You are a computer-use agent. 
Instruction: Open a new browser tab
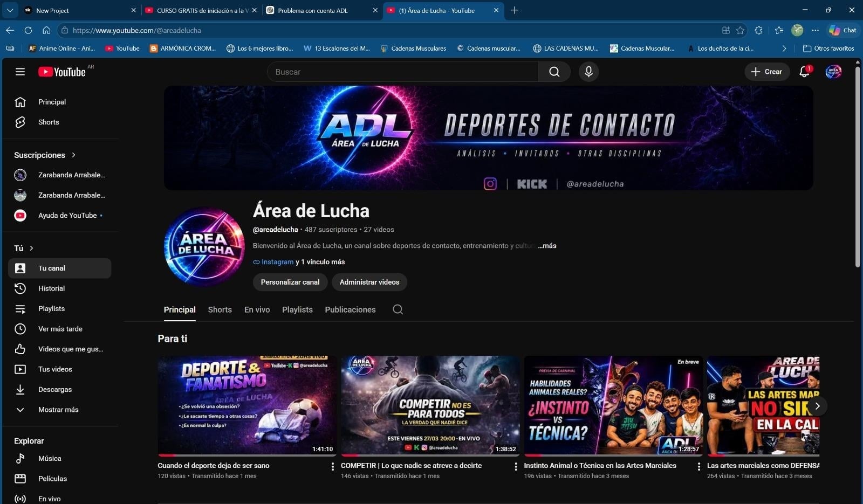click(515, 10)
